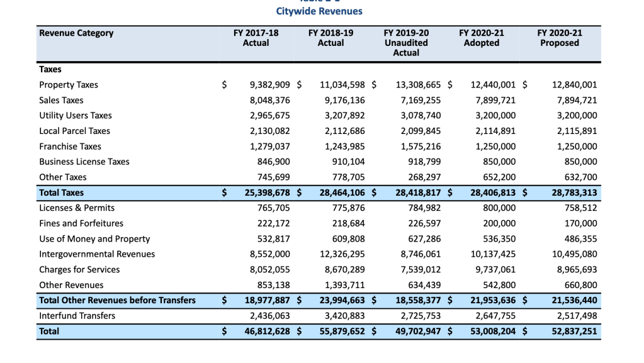Screen dimensions: 644x363
Task: Select the Revenue Category column header
Action: point(76,33)
